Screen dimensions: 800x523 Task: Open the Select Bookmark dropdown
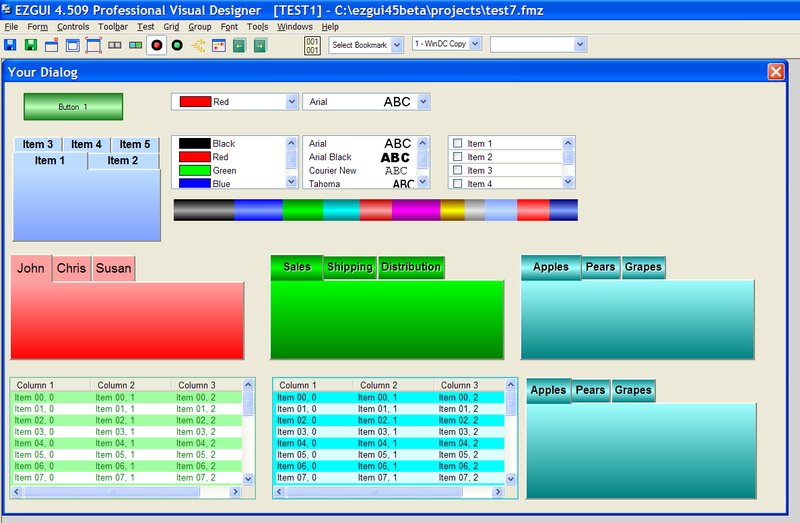point(397,45)
